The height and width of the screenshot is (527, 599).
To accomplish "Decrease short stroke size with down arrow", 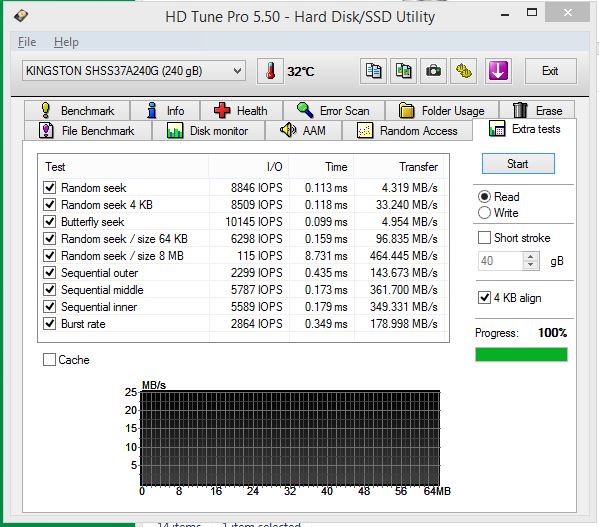I will pos(531,265).
